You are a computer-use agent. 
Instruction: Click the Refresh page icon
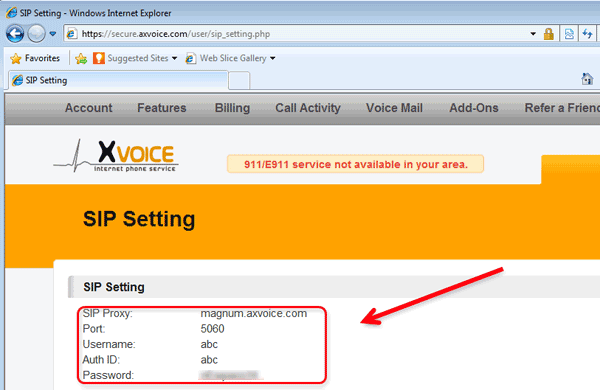point(587,34)
